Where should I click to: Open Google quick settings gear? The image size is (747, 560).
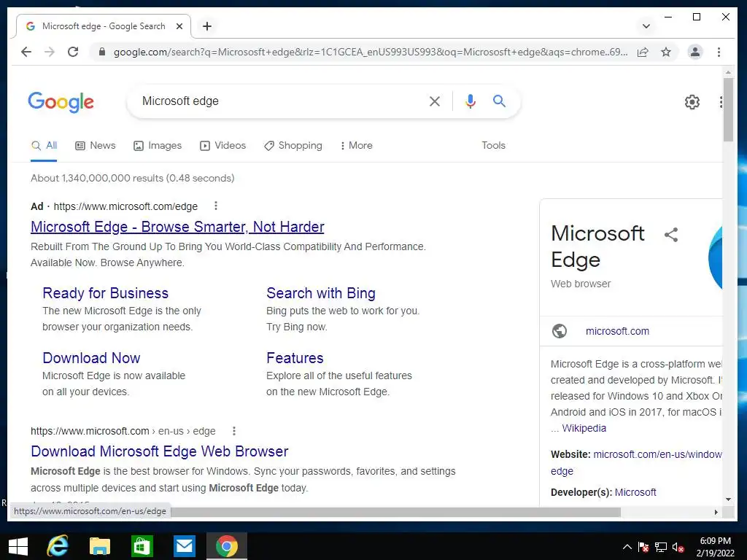click(x=692, y=101)
